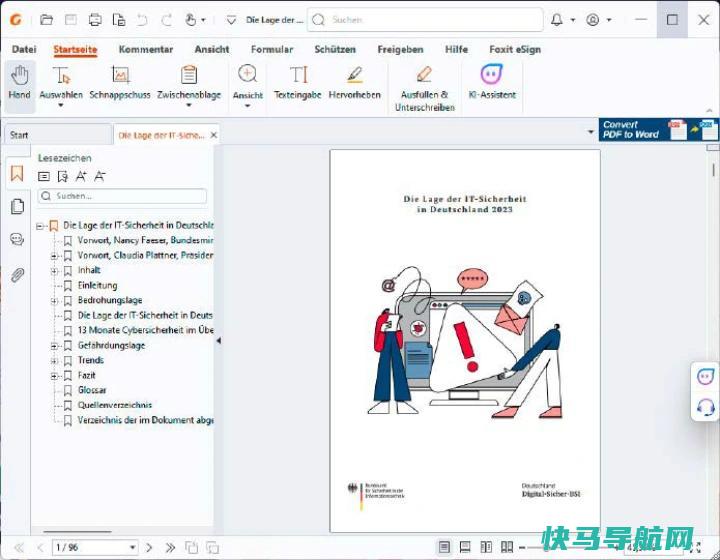Collapse the root bookmark Die Lage der IT-Sicherheit
720x560 pixels.
click(x=40, y=226)
